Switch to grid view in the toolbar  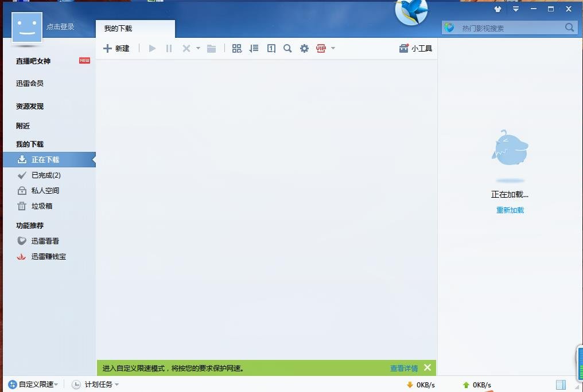(x=236, y=48)
